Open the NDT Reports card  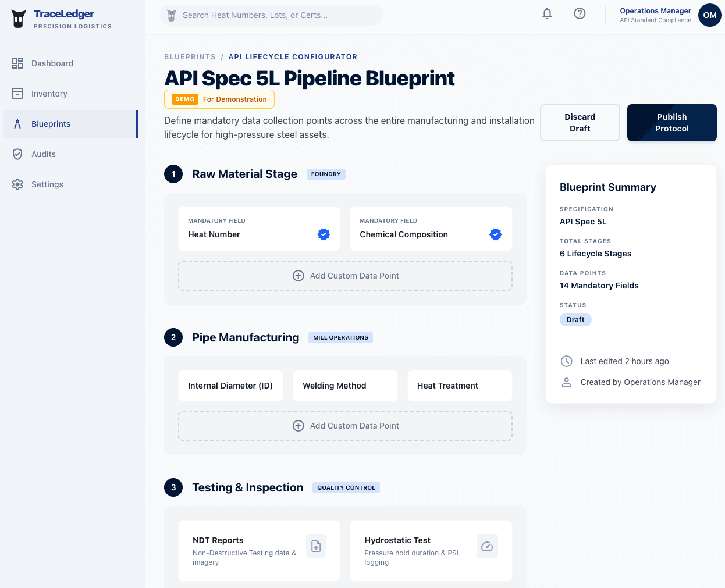259,551
